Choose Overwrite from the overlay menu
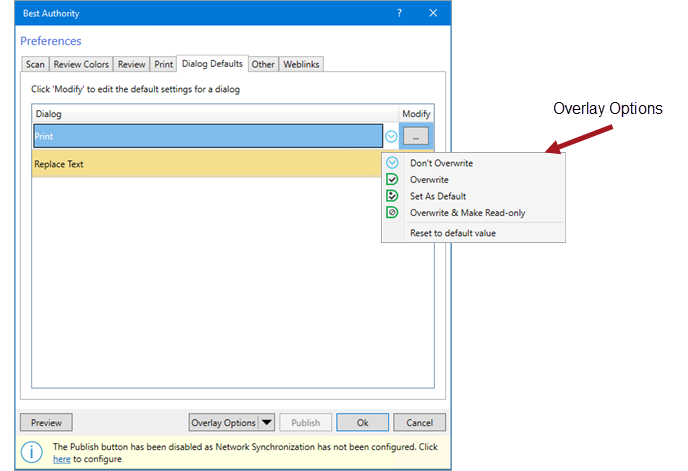This screenshot has width=688, height=471. pos(429,180)
